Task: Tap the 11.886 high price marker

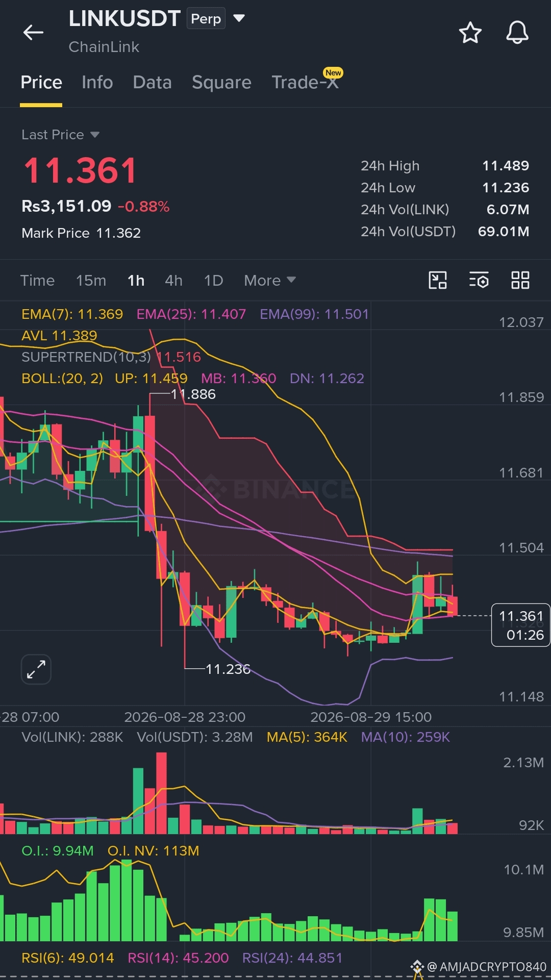Action: (193, 394)
